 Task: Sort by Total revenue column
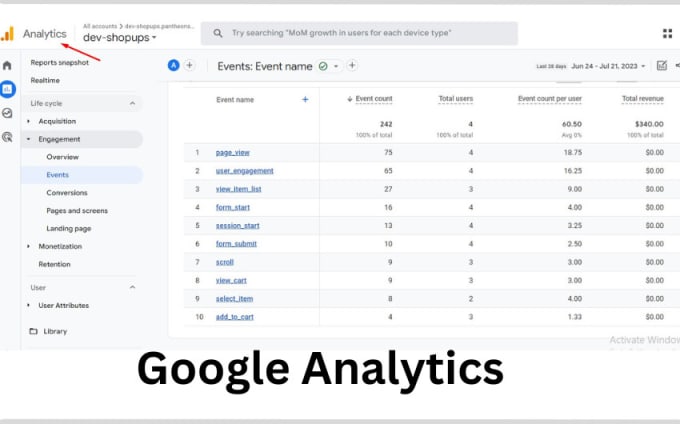[643, 99]
